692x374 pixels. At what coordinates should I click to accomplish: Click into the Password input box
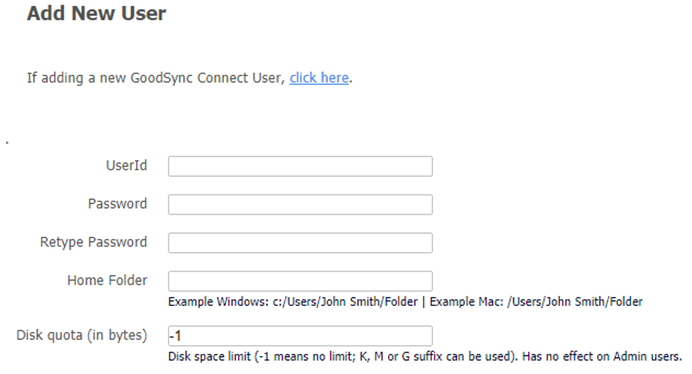300,204
